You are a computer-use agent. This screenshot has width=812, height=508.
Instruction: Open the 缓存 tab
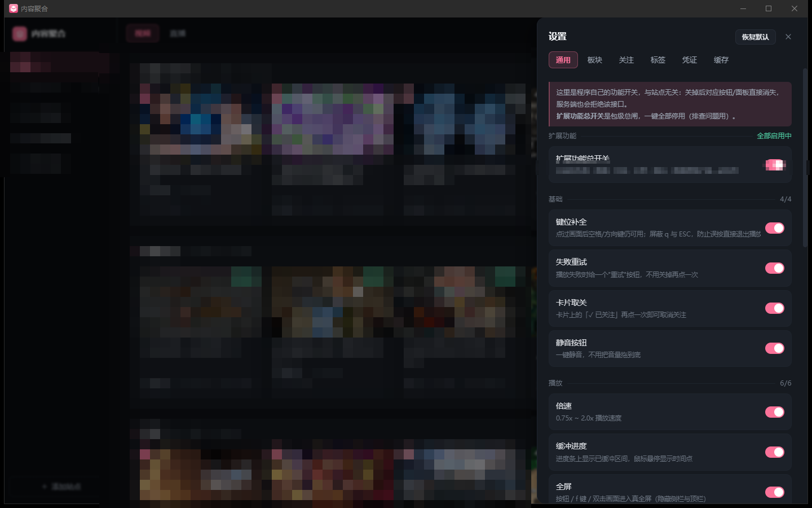click(721, 60)
